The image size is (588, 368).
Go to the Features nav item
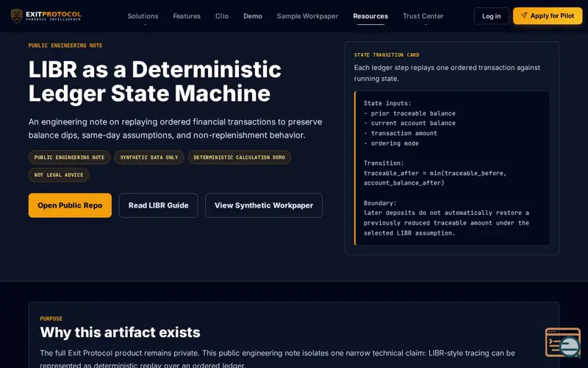point(187,16)
